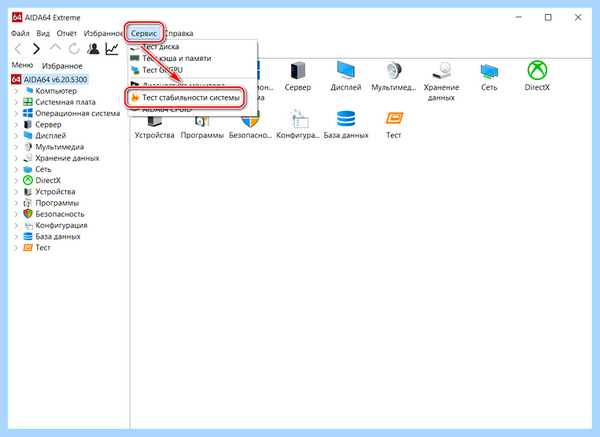
Task: Select Программы in the tree
Action: (x=57, y=203)
